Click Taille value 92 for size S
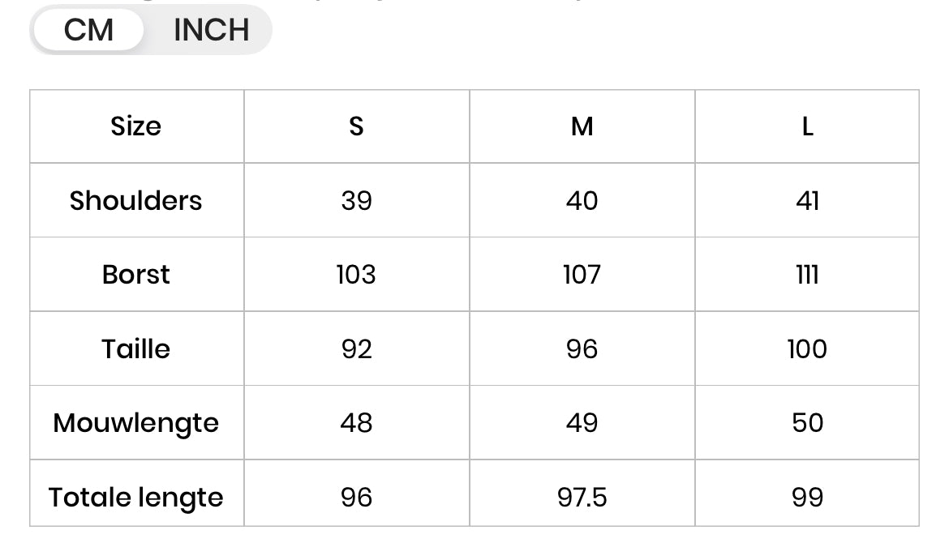The height and width of the screenshot is (560, 949). tap(356, 348)
